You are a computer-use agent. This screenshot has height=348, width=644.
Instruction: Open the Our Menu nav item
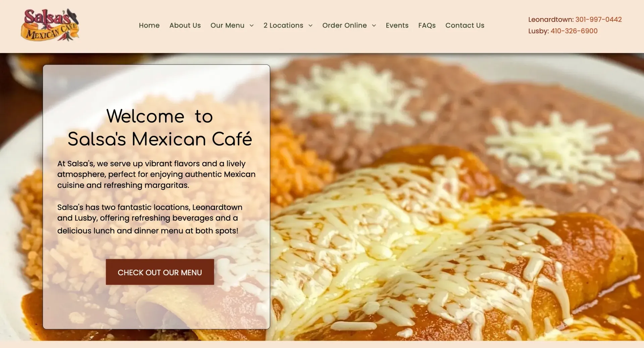coord(227,25)
